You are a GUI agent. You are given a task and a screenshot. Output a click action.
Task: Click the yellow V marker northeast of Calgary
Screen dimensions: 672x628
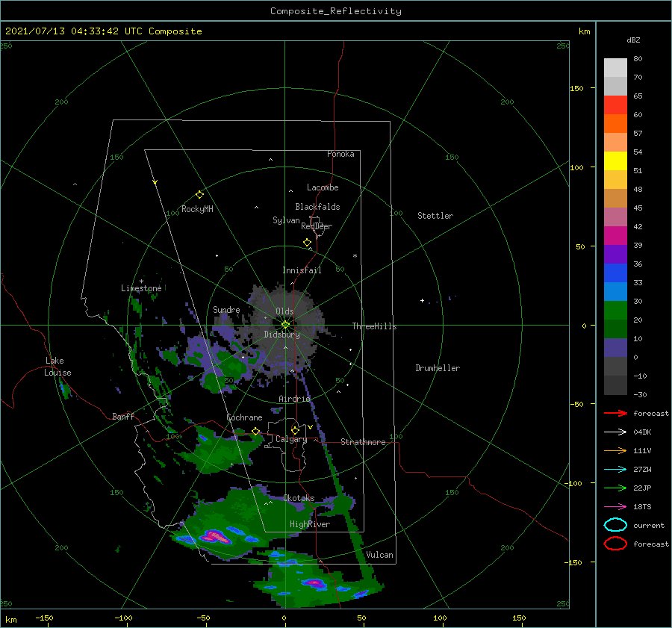tap(310, 427)
